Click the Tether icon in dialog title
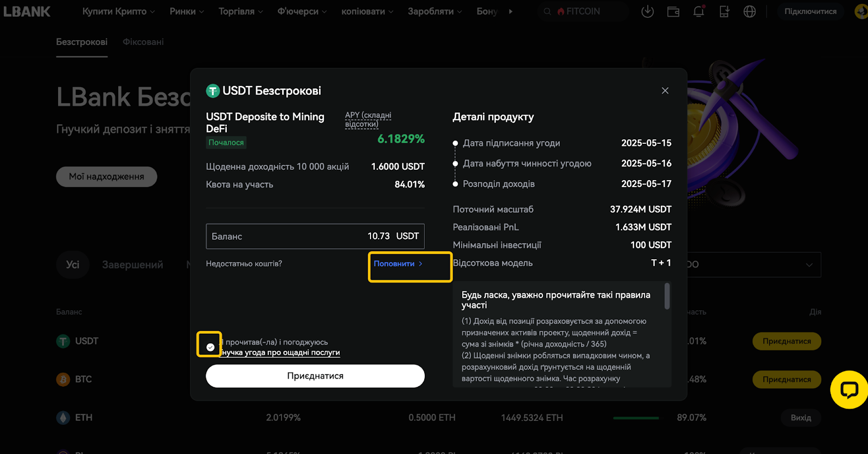This screenshot has height=454, width=868. click(213, 91)
